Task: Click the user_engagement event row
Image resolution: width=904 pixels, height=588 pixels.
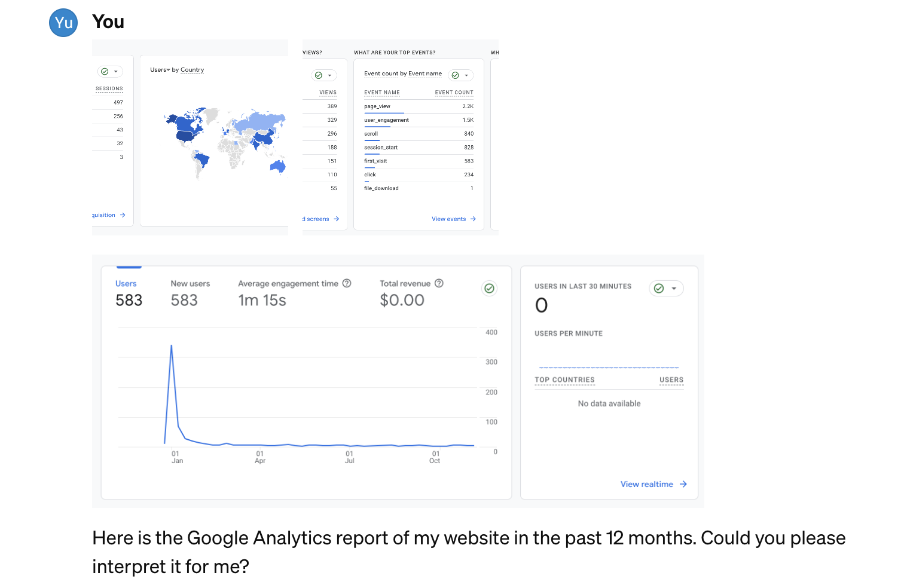Action: click(x=419, y=120)
